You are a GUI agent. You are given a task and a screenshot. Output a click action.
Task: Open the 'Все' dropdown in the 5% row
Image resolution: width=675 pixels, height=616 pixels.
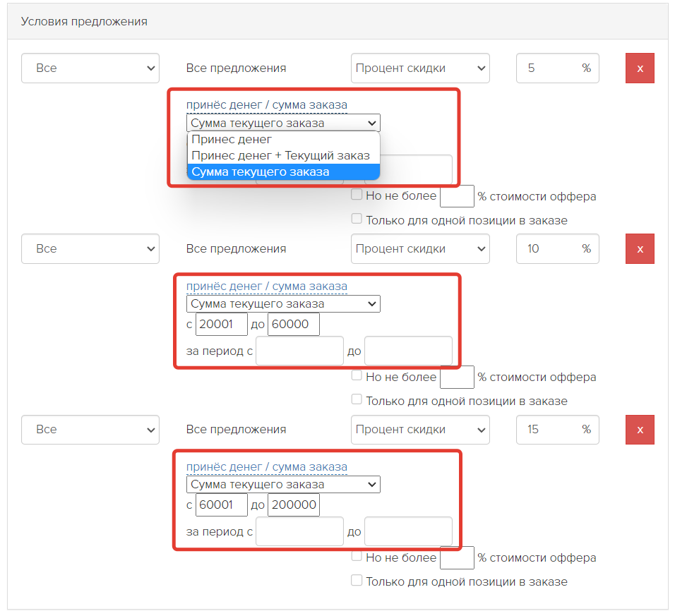[x=90, y=68]
